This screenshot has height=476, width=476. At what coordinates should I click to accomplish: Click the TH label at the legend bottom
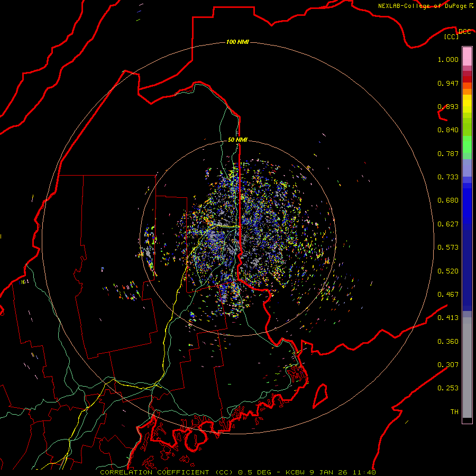(454, 412)
